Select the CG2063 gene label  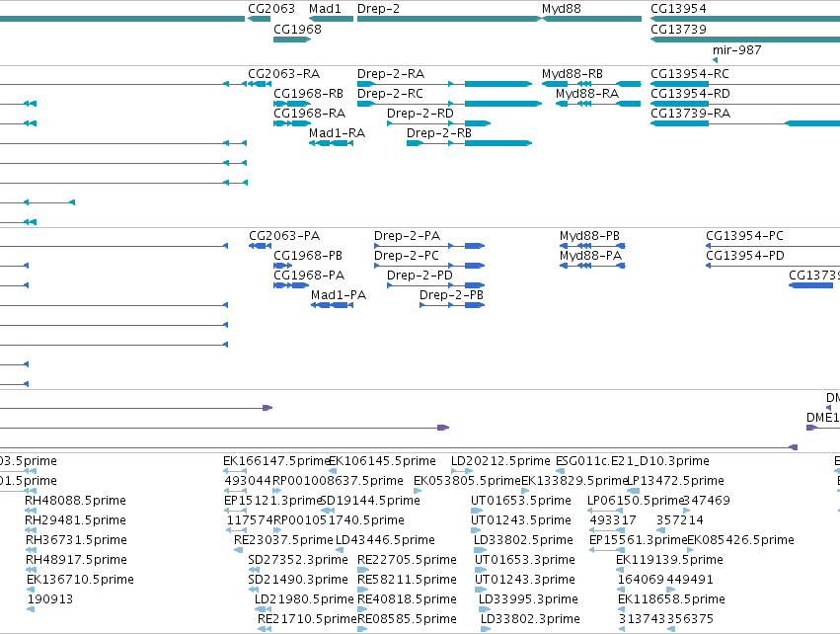pyautogui.click(x=271, y=9)
